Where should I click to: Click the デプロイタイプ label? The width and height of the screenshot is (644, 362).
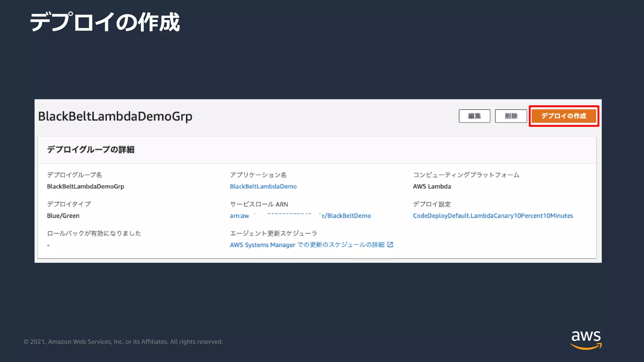point(69,204)
